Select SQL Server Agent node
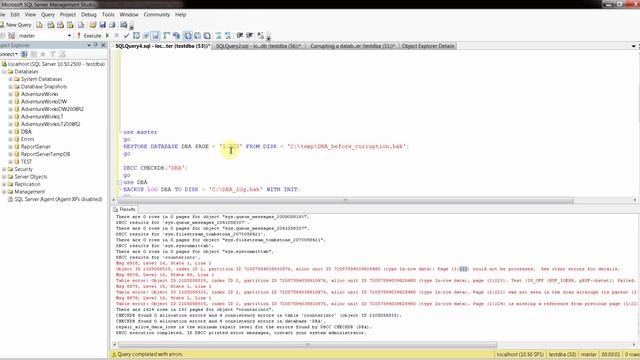 click(x=58, y=199)
